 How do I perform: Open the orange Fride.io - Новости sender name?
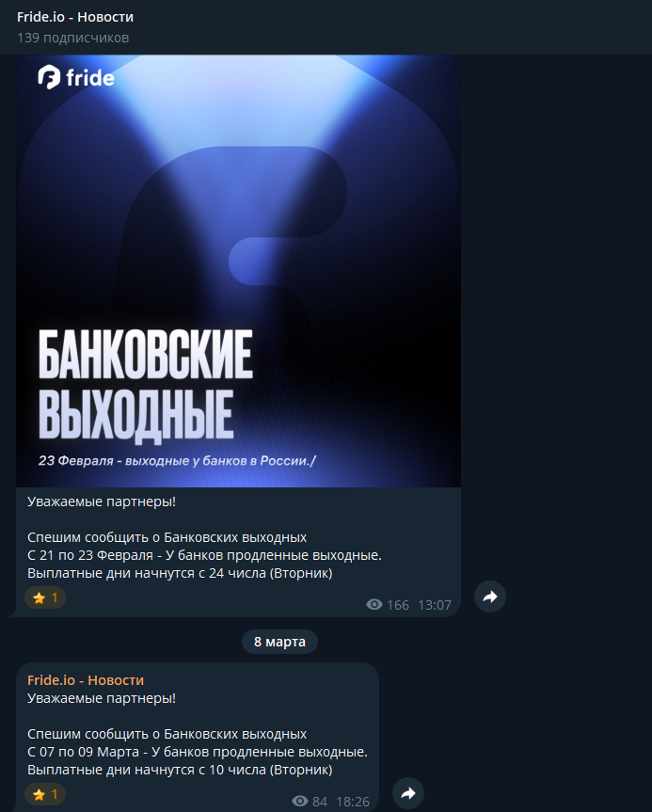click(x=86, y=680)
